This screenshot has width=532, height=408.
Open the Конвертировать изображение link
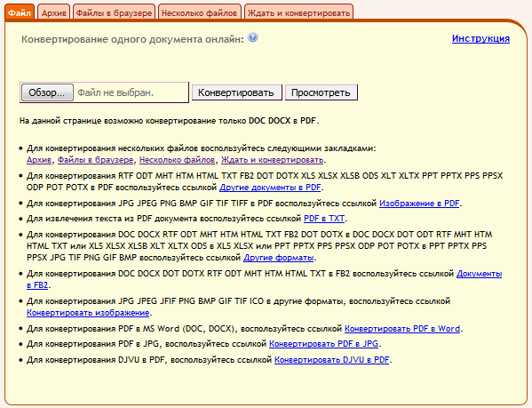(x=88, y=313)
